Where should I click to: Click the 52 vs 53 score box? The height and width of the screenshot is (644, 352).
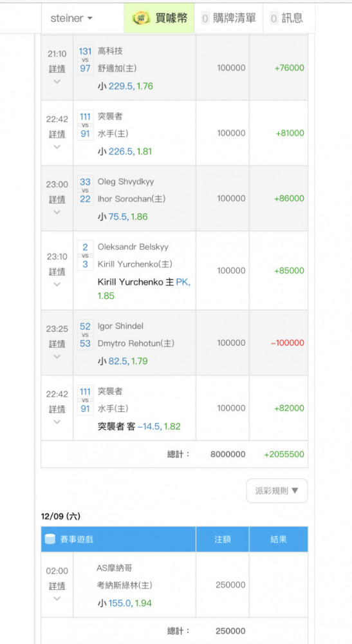(85, 334)
